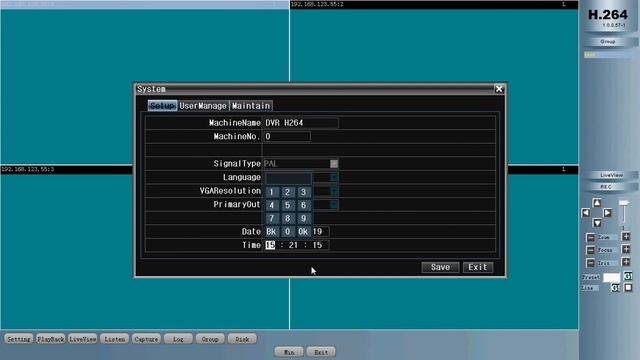Close the System dialog with the X
Image resolution: width=640 pixels, height=360 pixels.
tap(499, 89)
